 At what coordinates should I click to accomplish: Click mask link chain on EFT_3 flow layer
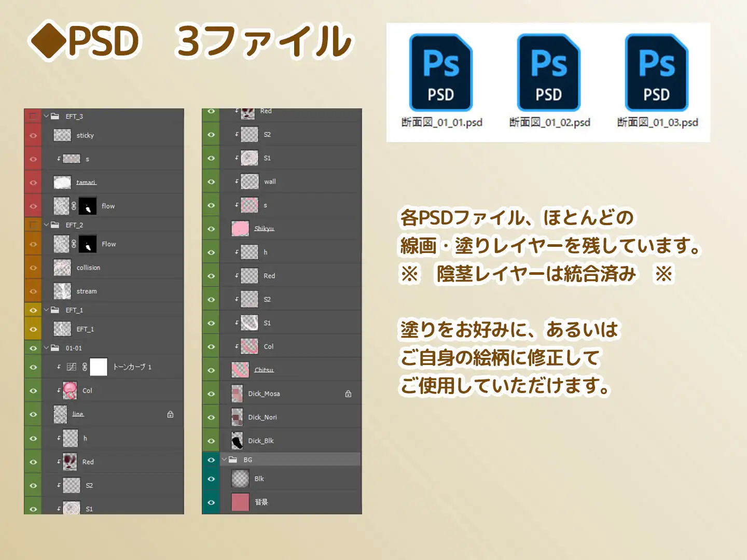74,206
